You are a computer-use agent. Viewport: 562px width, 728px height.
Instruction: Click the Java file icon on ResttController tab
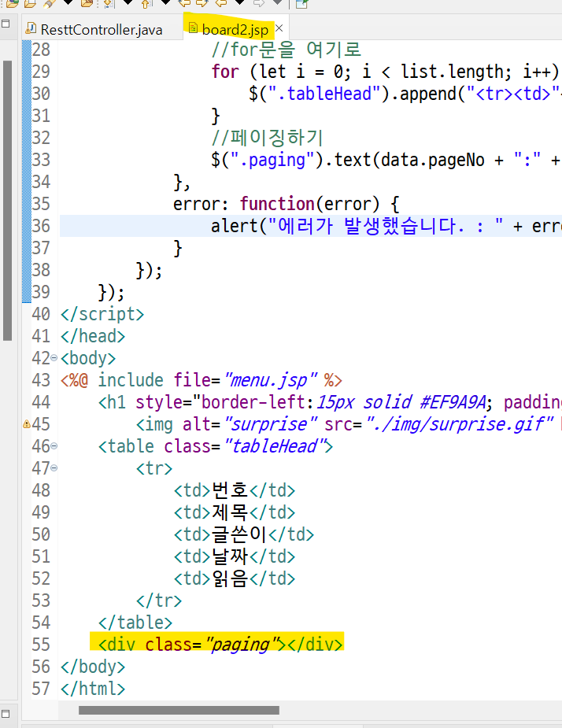31,29
